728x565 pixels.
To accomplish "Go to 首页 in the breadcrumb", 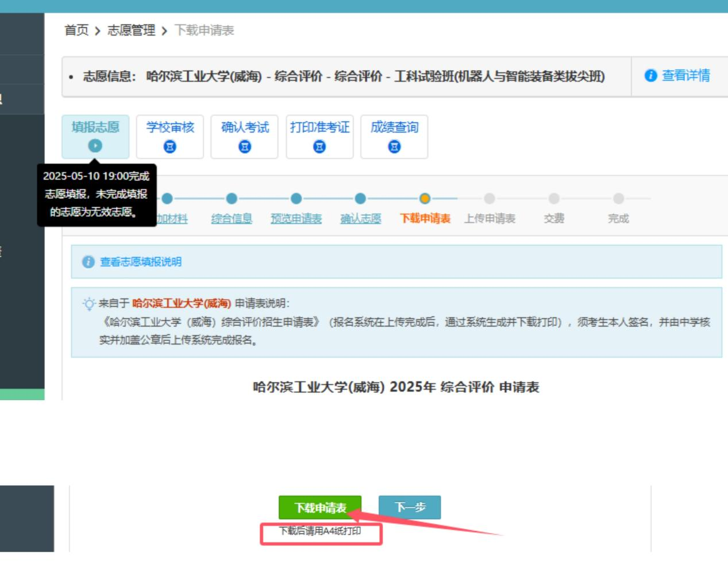I will coord(76,30).
